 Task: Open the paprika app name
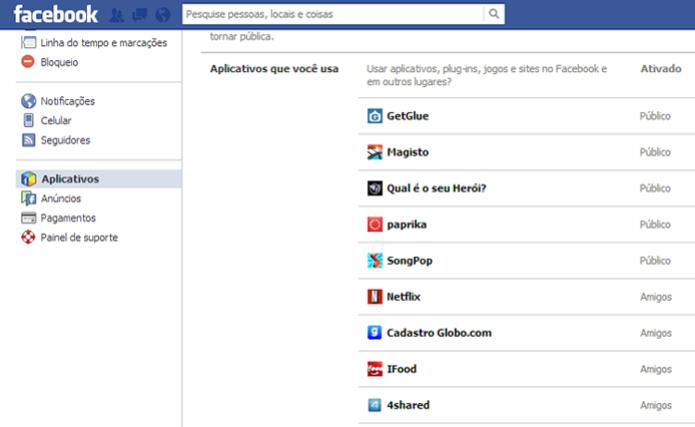407,225
